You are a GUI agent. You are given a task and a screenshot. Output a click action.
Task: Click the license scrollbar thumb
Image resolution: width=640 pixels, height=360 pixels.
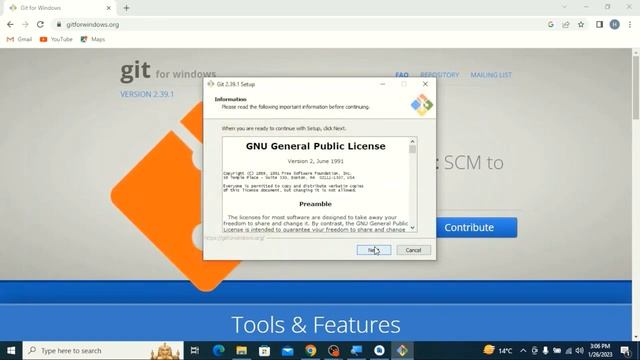412,149
